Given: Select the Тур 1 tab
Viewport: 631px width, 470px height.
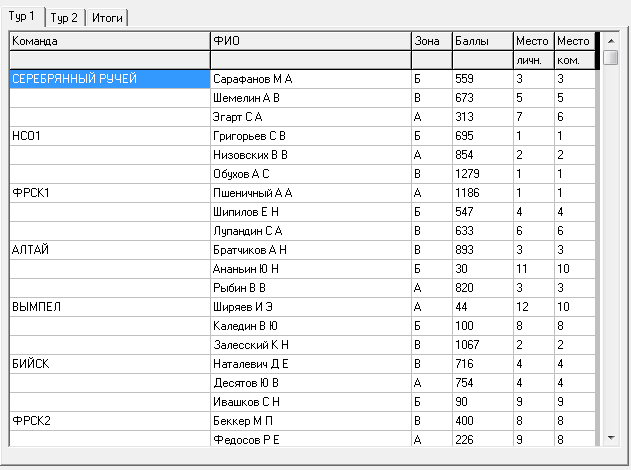Looking at the screenshot, I should coord(23,16).
